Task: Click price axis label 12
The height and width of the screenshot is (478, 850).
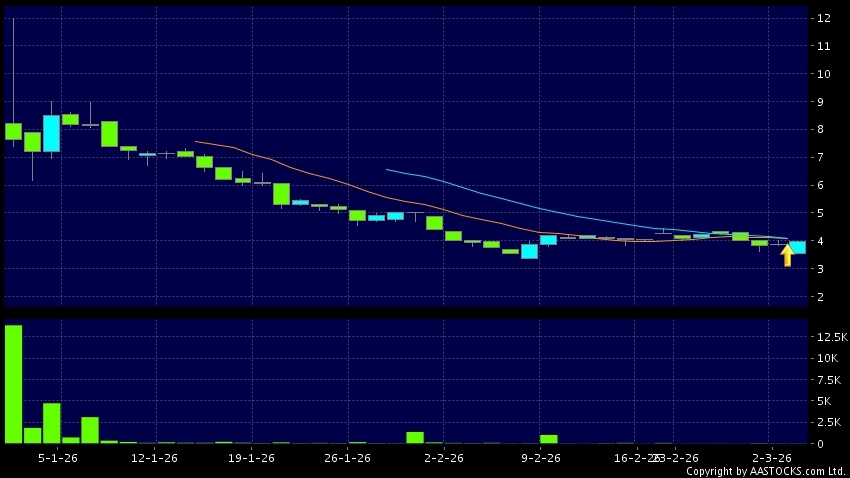Action: pos(824,18)
